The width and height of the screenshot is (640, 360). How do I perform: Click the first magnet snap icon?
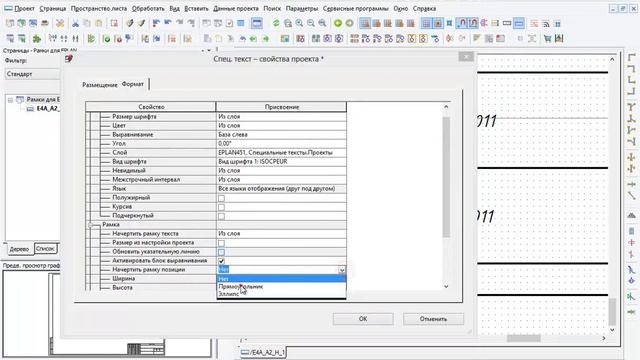tap(462, 23)
